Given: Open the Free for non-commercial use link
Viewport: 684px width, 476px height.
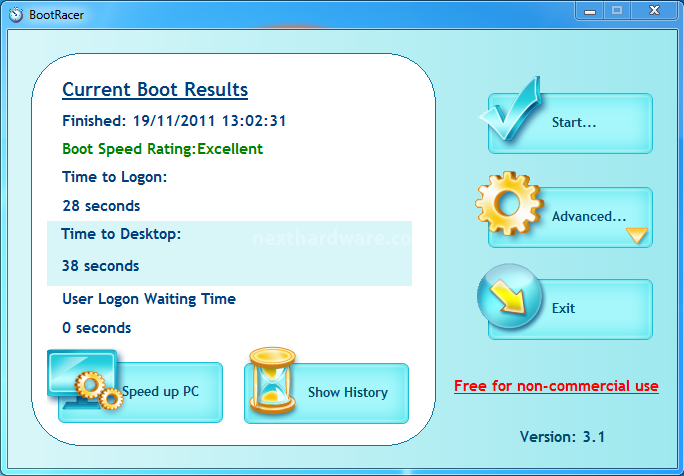Looking at the screenshot, I should pyautogui.click(x=556, y=386).
